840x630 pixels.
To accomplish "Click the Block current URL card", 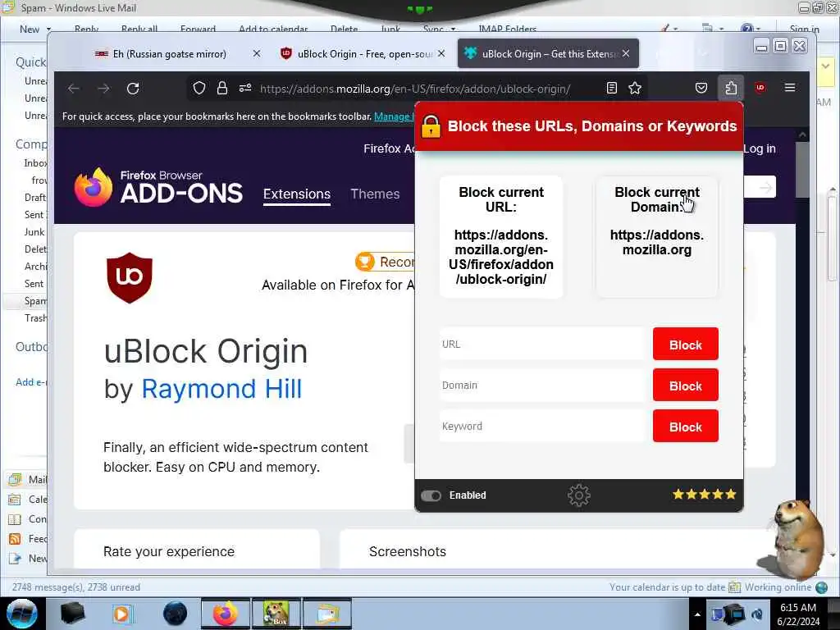I will 501,236.
